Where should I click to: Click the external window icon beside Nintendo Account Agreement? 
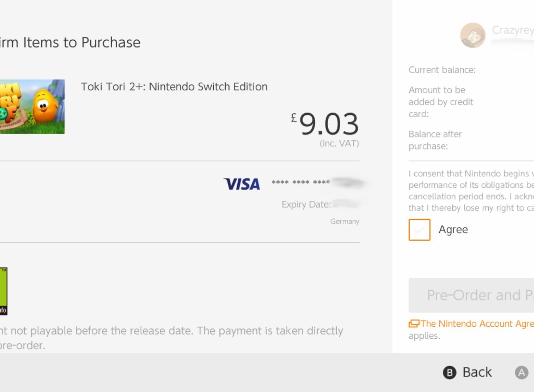[x=414, y=323]
